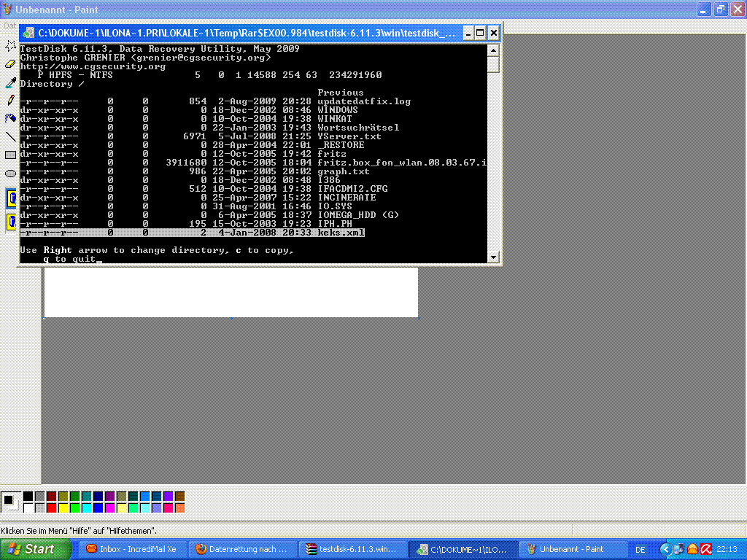Select the Eraser tool in Paint
747x560 pixels.
click(x=10, y=64)
